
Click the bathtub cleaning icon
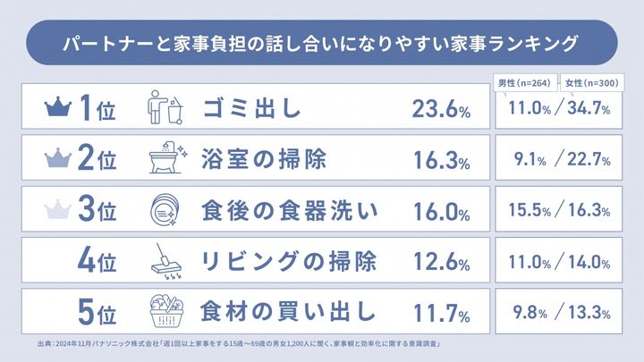(164, 160)
